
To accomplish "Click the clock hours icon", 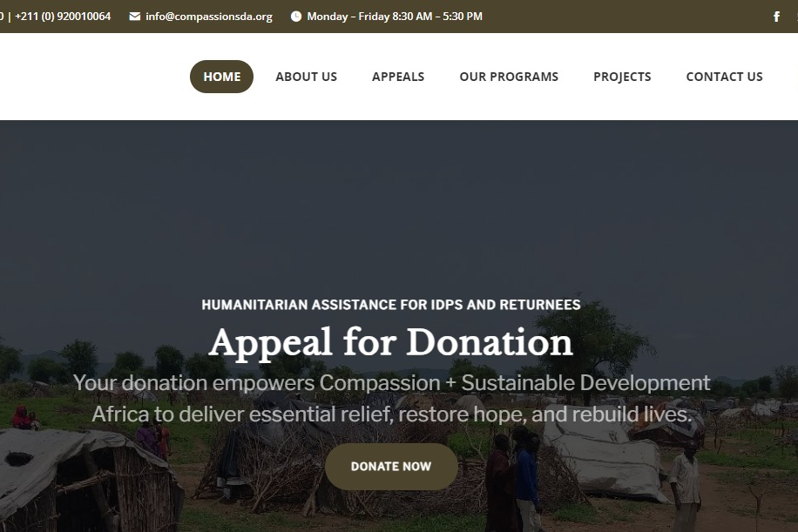I will [x=295, y=17].
